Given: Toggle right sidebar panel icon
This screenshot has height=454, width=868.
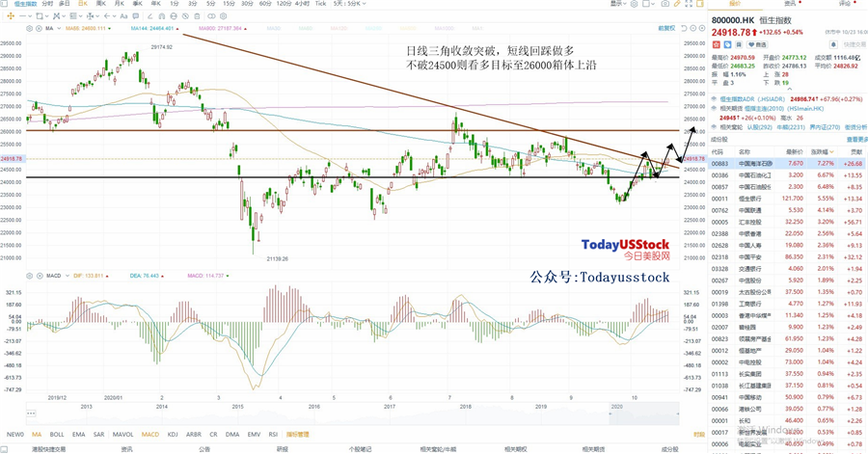Looking at the screenshot, I should tap(700, 3).
